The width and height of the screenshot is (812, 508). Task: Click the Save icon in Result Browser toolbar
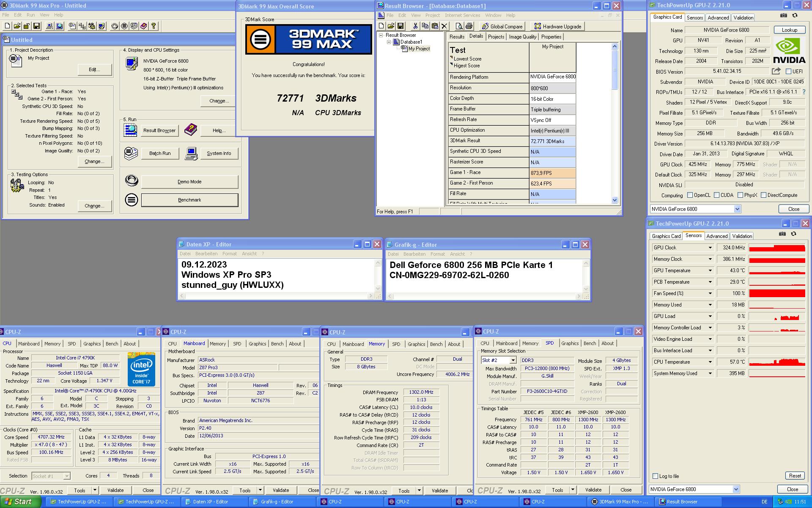[x=401, y=26]
